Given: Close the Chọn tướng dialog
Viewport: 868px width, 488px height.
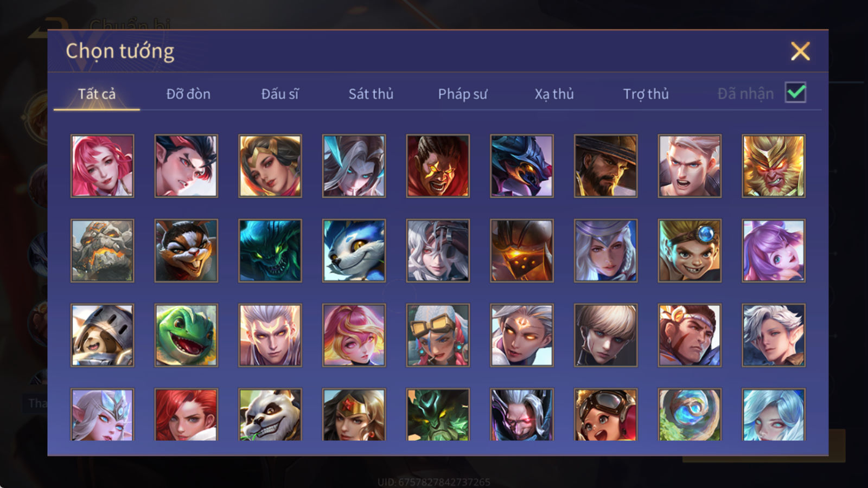Looking at the screenshot, I should [800, 51].
